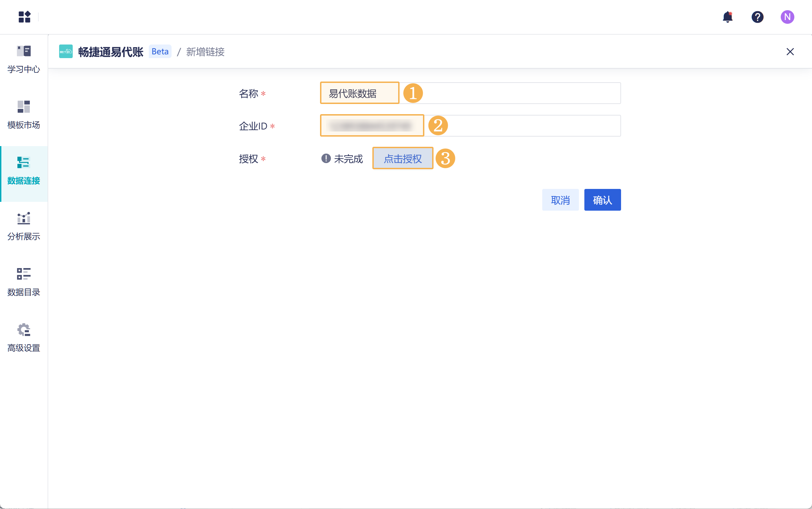
Task: Open the user avatar N menu
Action: (x=788, y=17)
